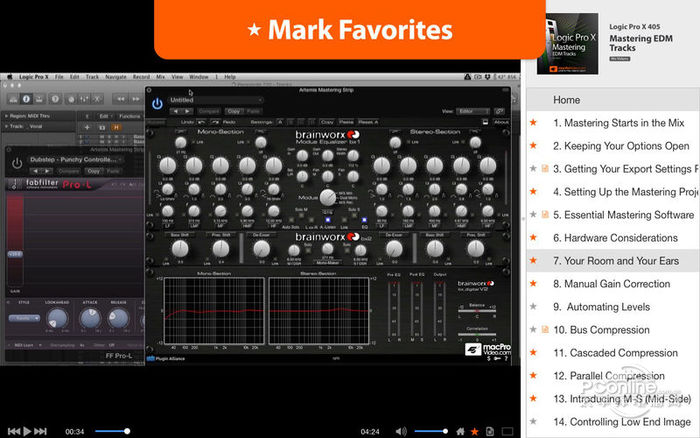
Task: Open the Functions dropdown in tracks area
Action: pos(130,116)
